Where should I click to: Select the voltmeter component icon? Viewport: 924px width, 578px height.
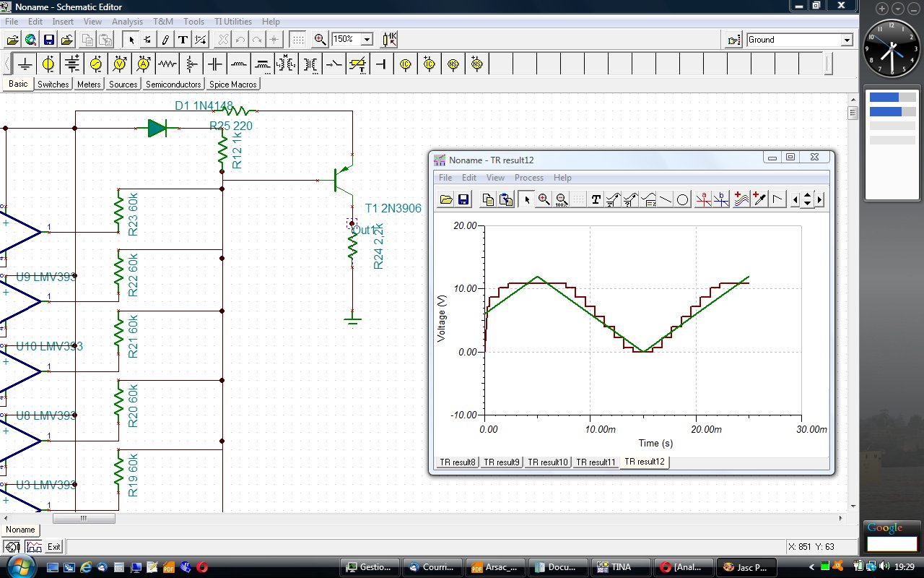(120, 64)
